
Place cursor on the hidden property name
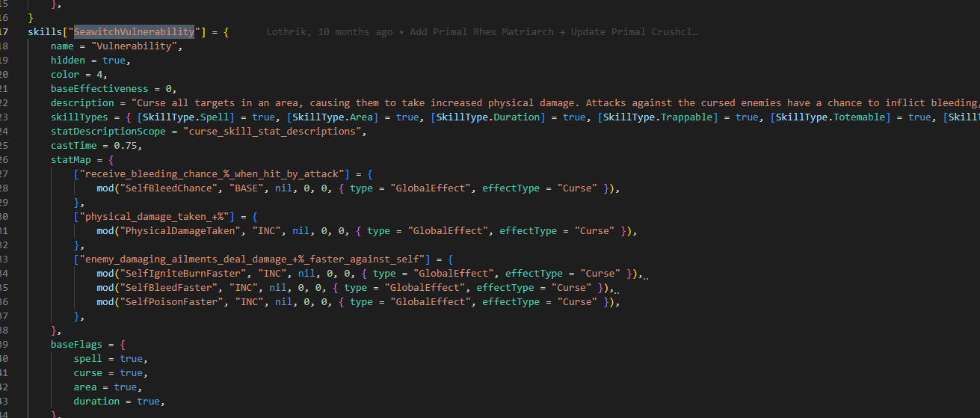[x=67, y=61]
